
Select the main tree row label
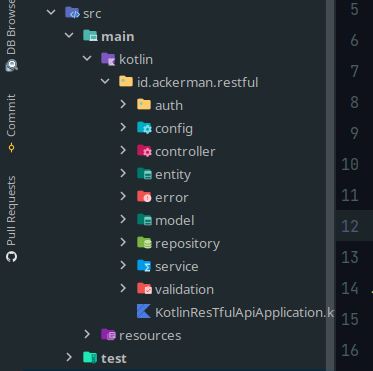coord(118,37)
